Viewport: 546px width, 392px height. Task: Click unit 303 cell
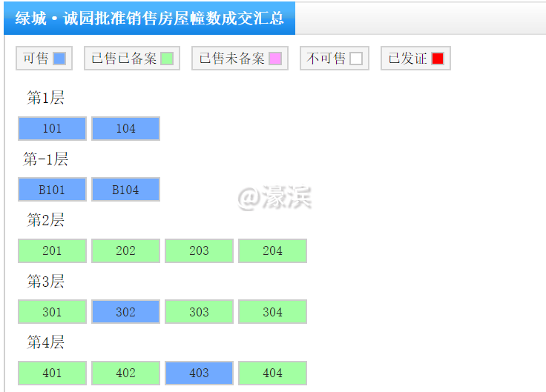[x=199, y=312]
